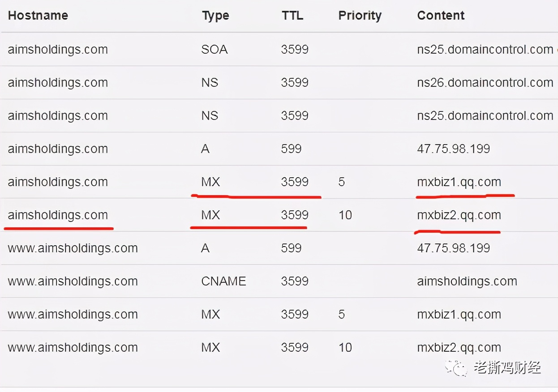Click the Priority column header
Screen dimensions: 558x392
[360, 16]
